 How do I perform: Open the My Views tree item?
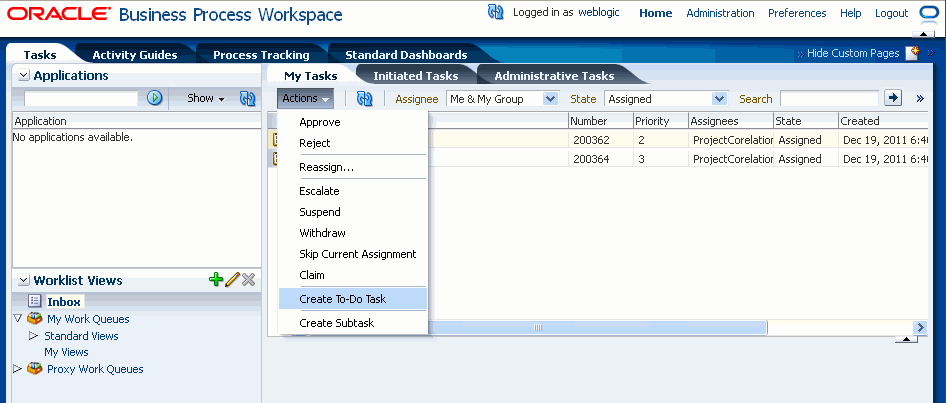66,352
